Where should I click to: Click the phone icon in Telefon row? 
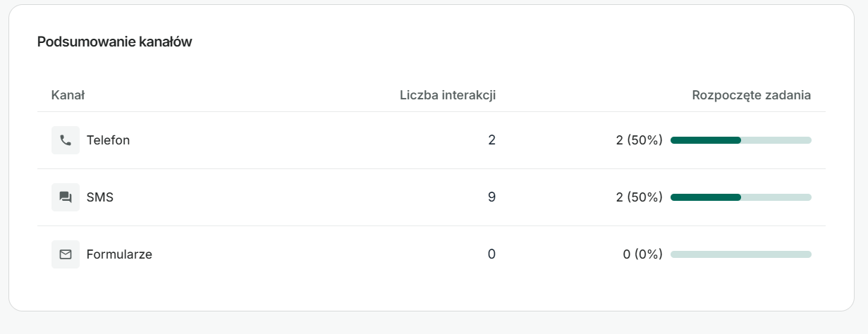point(66,140)
